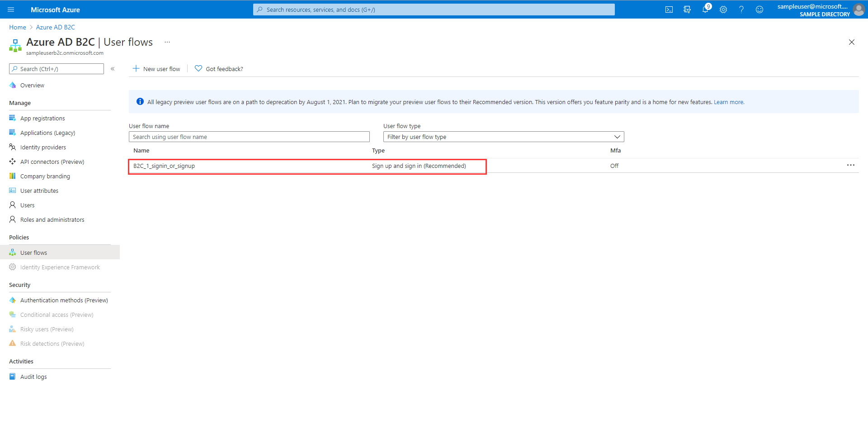The width and height of the screenshot is (868, 439).
Task: Click the Learn more link in the banner
Action: coord(729,102)
